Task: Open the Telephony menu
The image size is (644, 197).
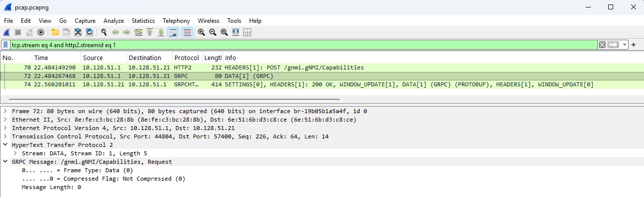Action: pyautogui.click(x=176, y=21)
